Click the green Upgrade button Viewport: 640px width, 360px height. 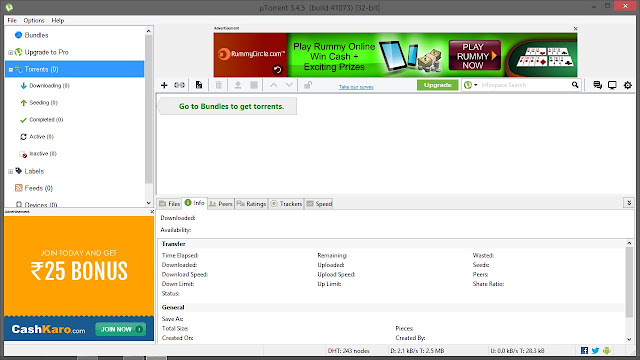coord(438,85)
